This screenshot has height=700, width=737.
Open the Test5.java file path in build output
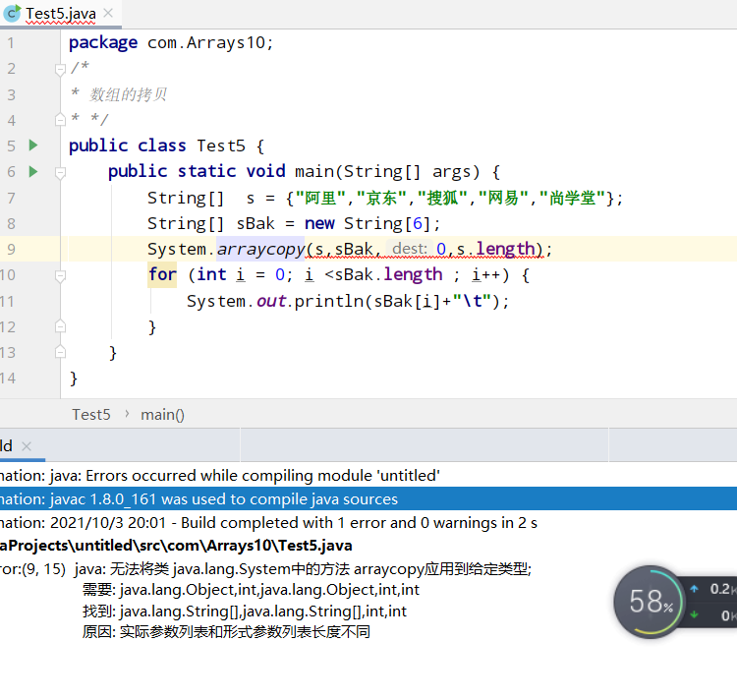tap(176, 546)
